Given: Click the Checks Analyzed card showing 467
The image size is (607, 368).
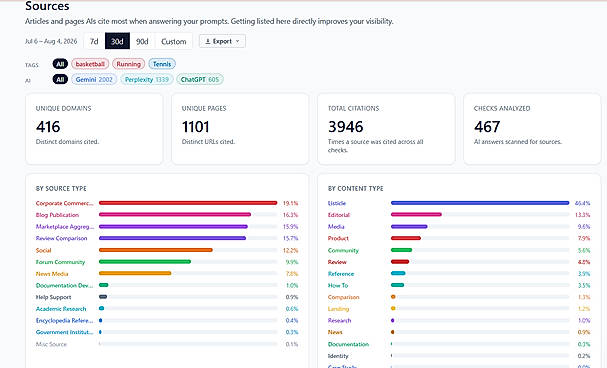Looking at the screenshot, I should tap(532, 129).
